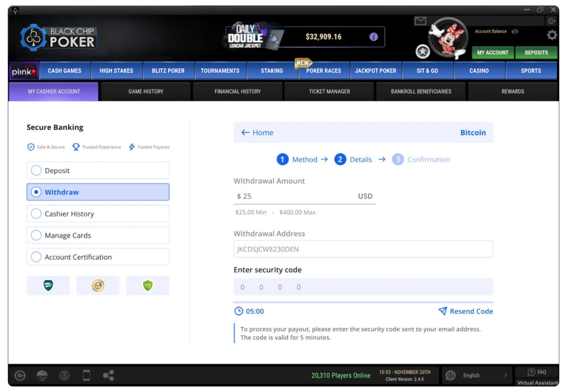This screenshot has width=566, height=392.
Task: Click the security code input field
Action: click(363, 287)
